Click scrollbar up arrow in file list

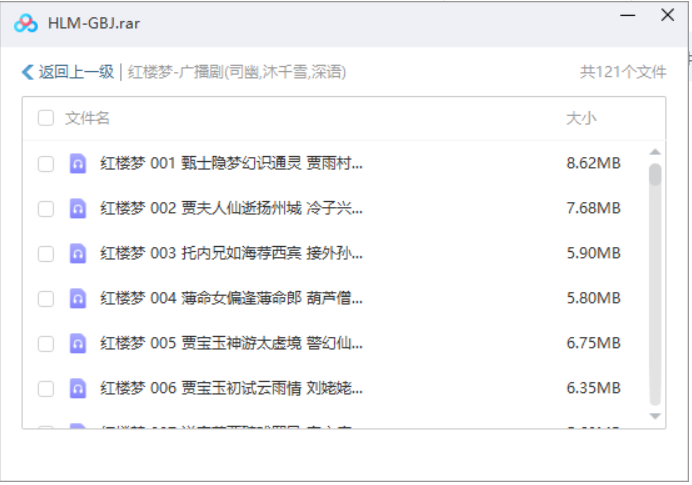(x=655, y=152)
